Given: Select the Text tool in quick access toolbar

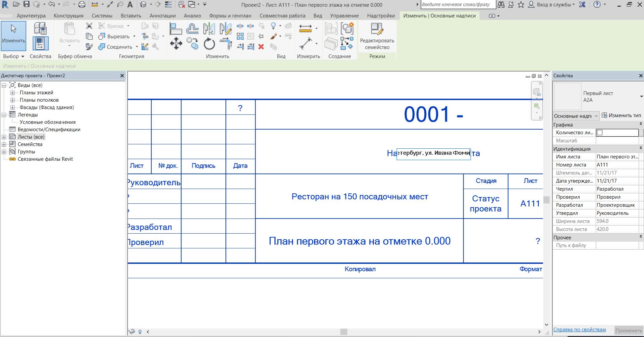Looking at the screenshot, I should click(x=130, y=5).
